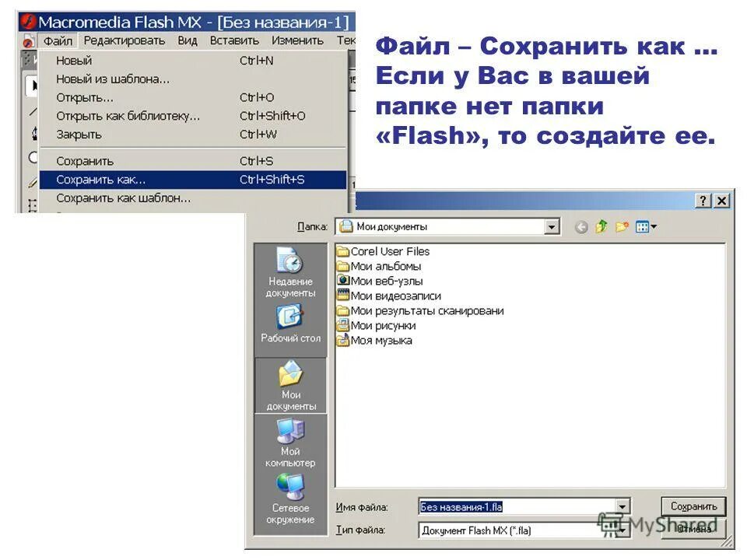The height and width of the screenshot is (560, 747).
Task: Select the Мои рисунки folder
Action: 377,325
